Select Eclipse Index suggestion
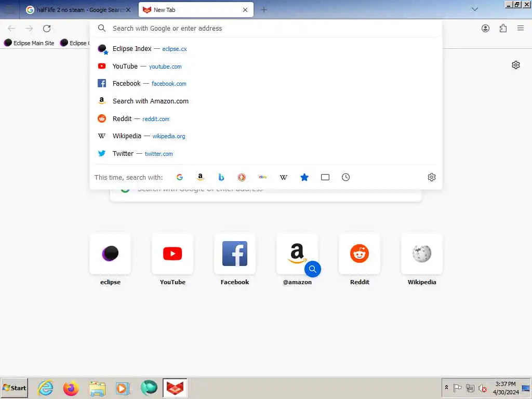This screenshot has height=399, width=532. [x=266, y=49]
